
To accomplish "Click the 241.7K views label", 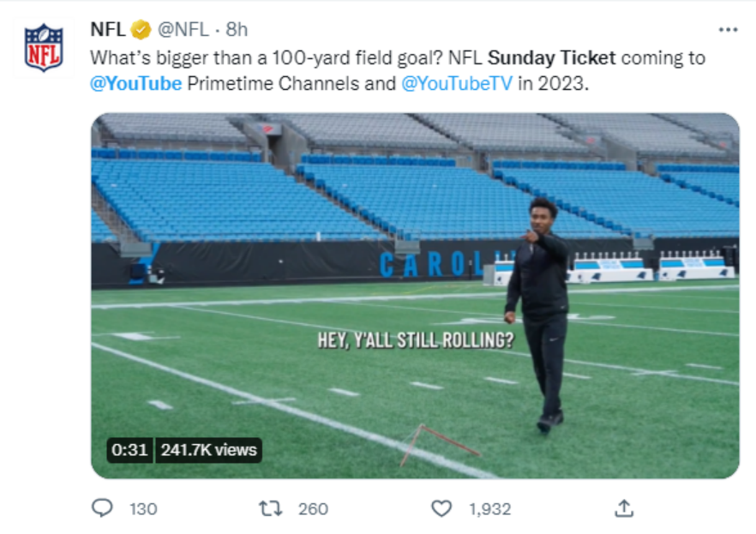I will (x=209, y=450).
